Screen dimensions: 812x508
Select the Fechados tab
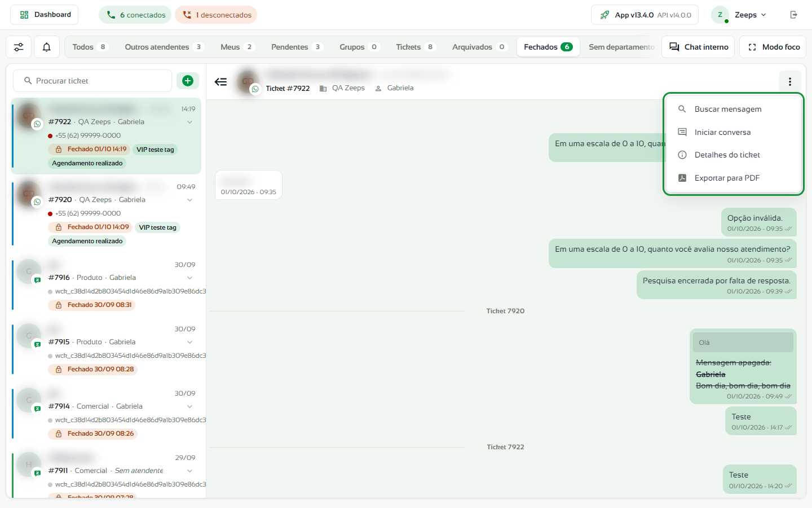(548, 47)
